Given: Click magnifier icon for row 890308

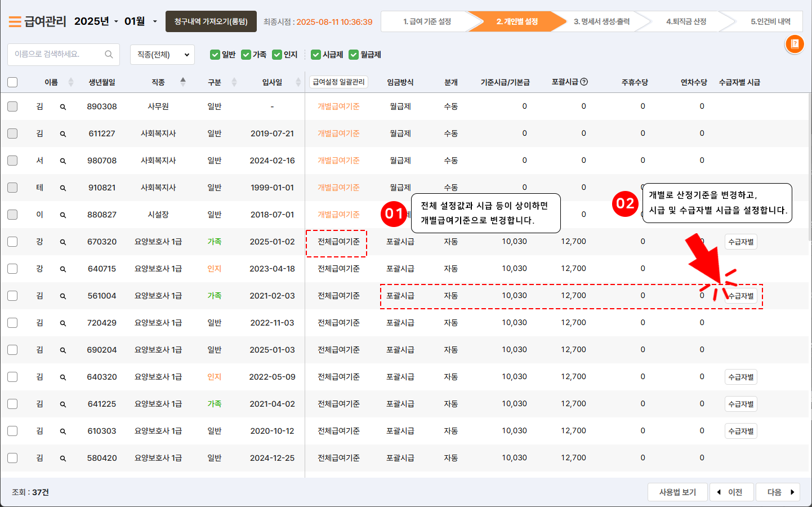Looking at the screenshot, I should 63,107.
